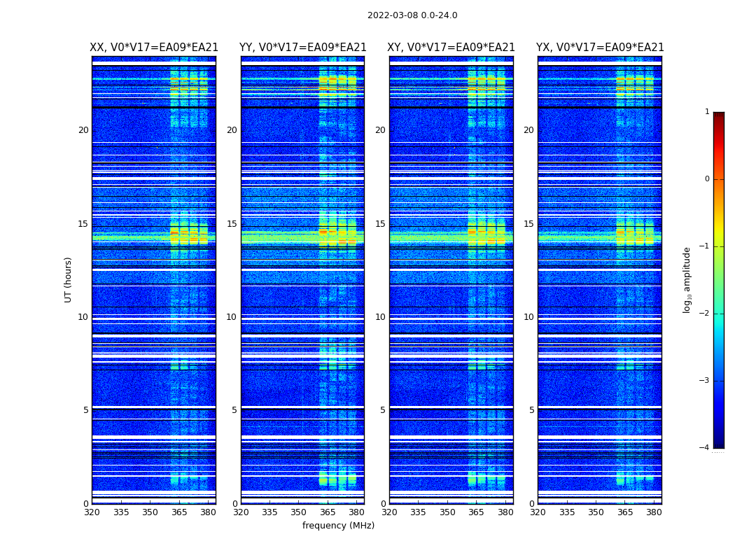Screen dimensions: 735x560
Task: Click the 15 hour tick beside XX panel
Action: click(x=83, y=223)
